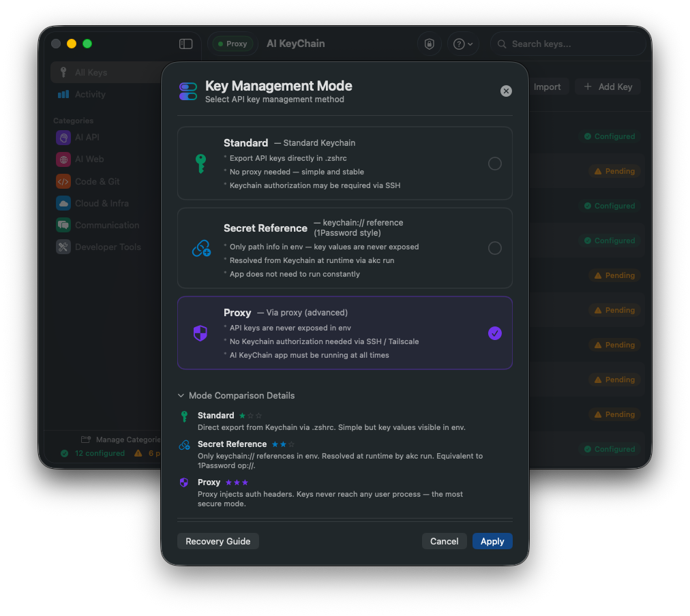Open the help question mark menu
Image resolution: width=690 pixels, height=616 pixels.
[x=463, y=44]
